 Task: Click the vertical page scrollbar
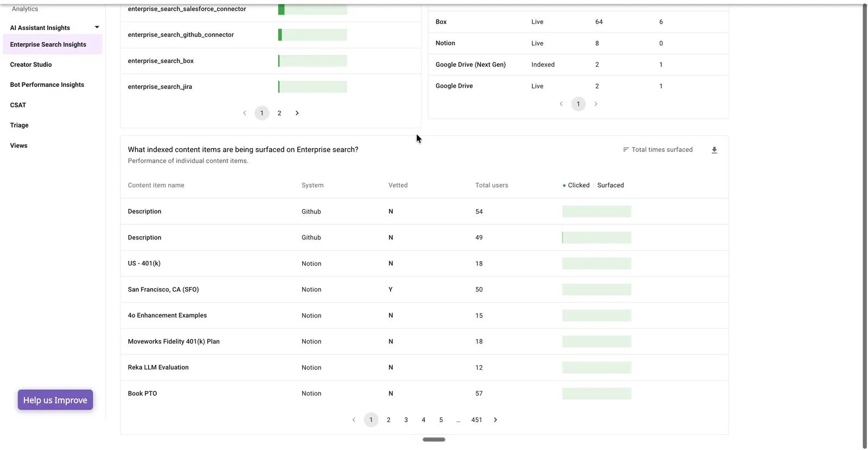[865, 226]
